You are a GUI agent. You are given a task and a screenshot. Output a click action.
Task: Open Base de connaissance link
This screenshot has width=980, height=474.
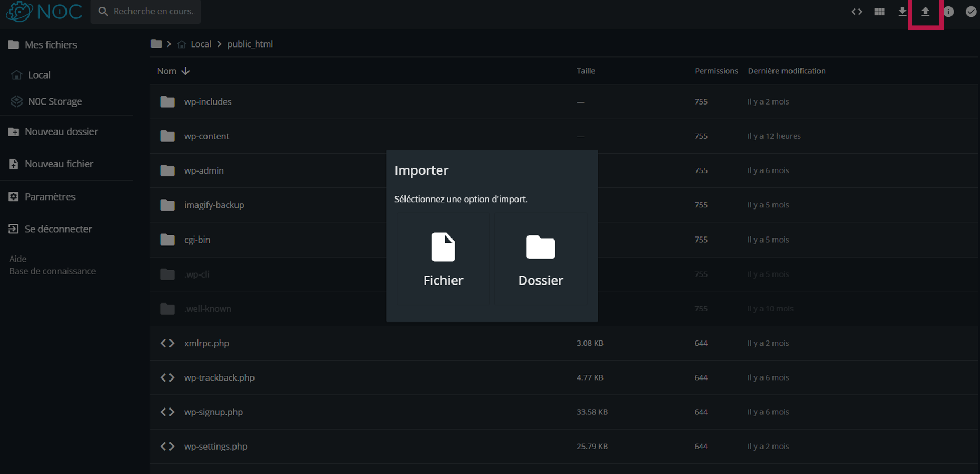(52, 271)
